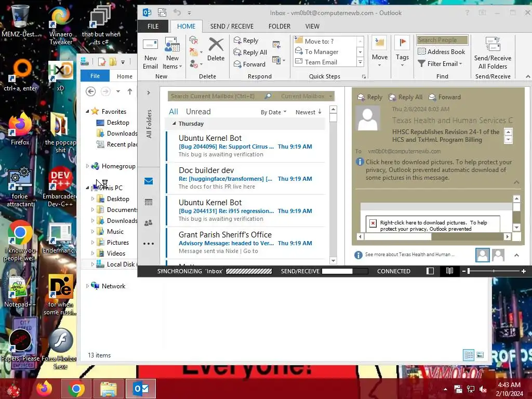
Task: Select the Move to: ? quick step
Action: [x=325, y=41]
